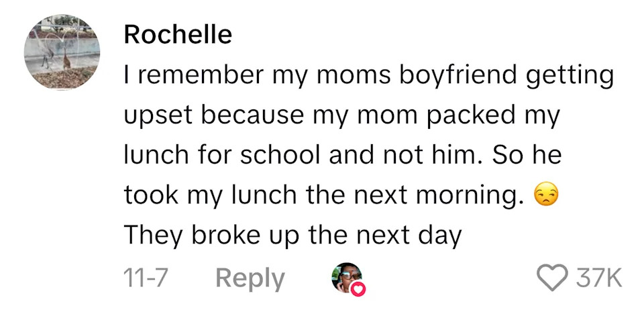Click the unamused face emoji
The height and width of the screenshot is (314, 644).
point(546,196)
